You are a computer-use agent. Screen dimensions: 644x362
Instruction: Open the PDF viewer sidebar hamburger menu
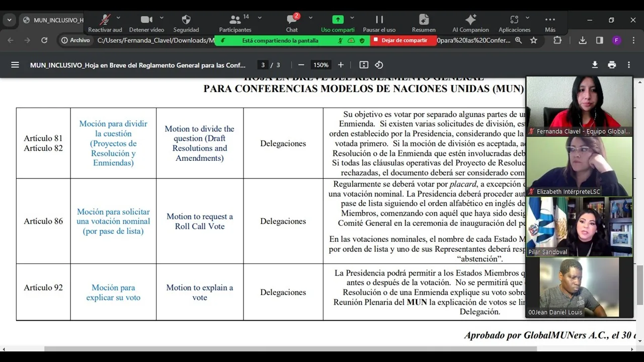(x=15, y=65)
